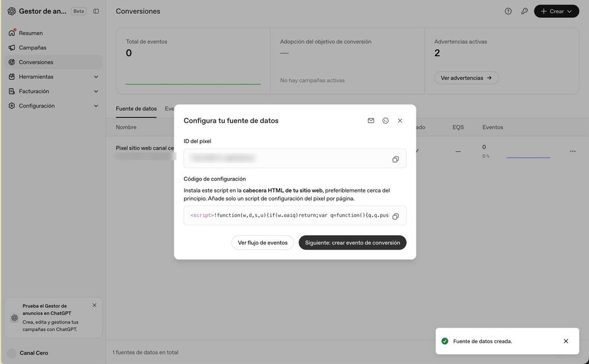Dismiss the Prueba el Gestor de anuncios card

pos(94,305)
